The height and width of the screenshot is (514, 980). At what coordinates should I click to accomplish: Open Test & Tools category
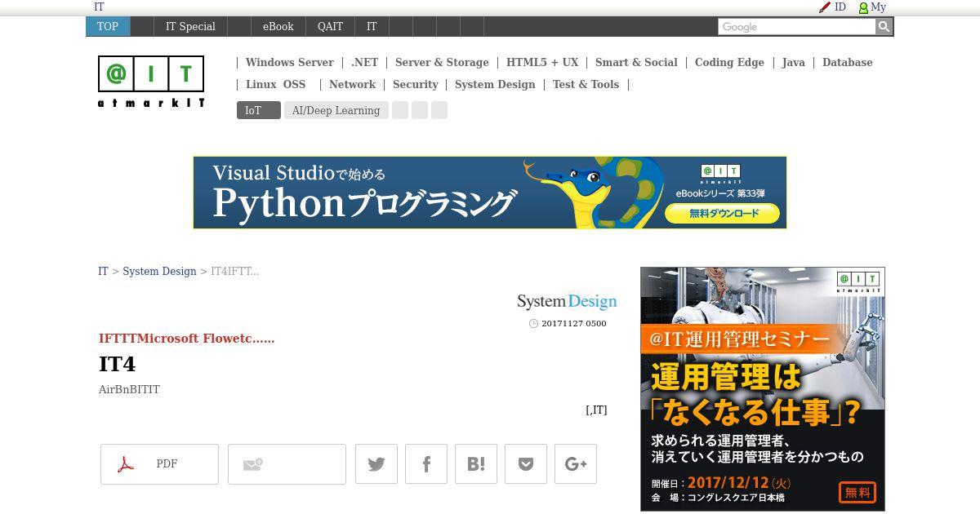586,84
